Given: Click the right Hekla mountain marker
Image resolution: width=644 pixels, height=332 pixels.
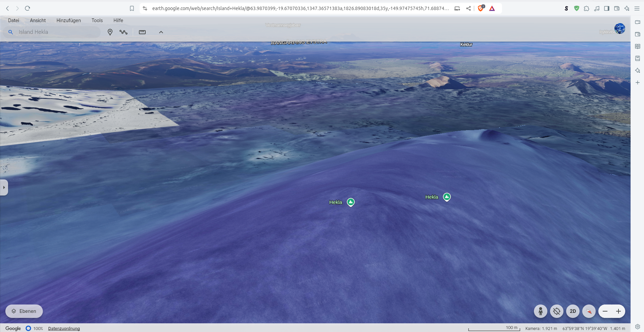Looking at the screenshot, I should [447, 197].
